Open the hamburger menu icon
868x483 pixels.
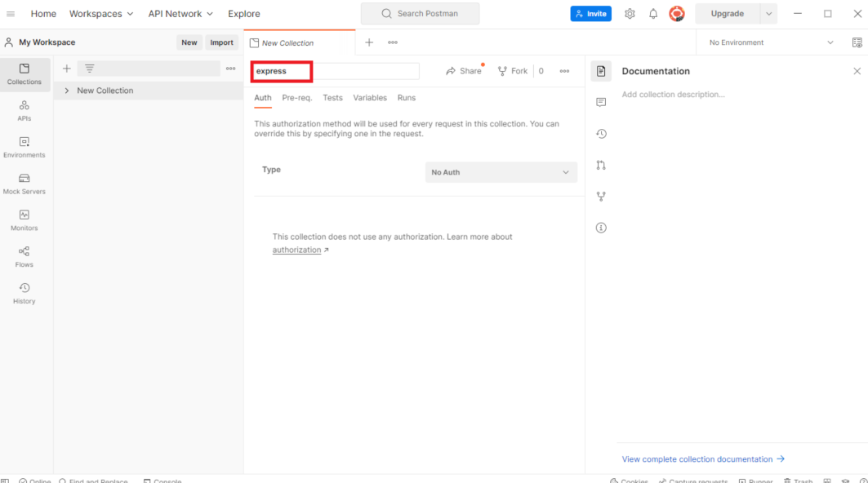tap(11, 14)
